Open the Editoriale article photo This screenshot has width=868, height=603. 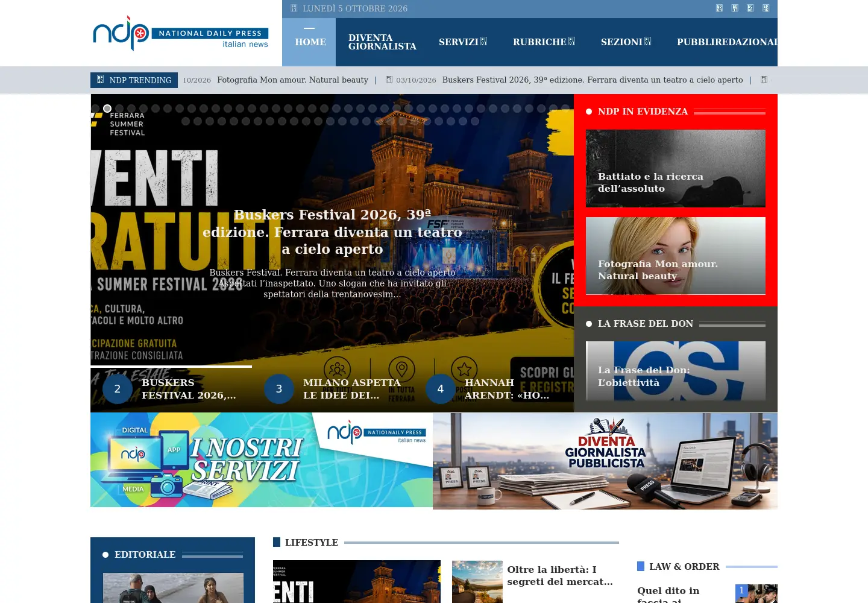click(x=173, y=588)
